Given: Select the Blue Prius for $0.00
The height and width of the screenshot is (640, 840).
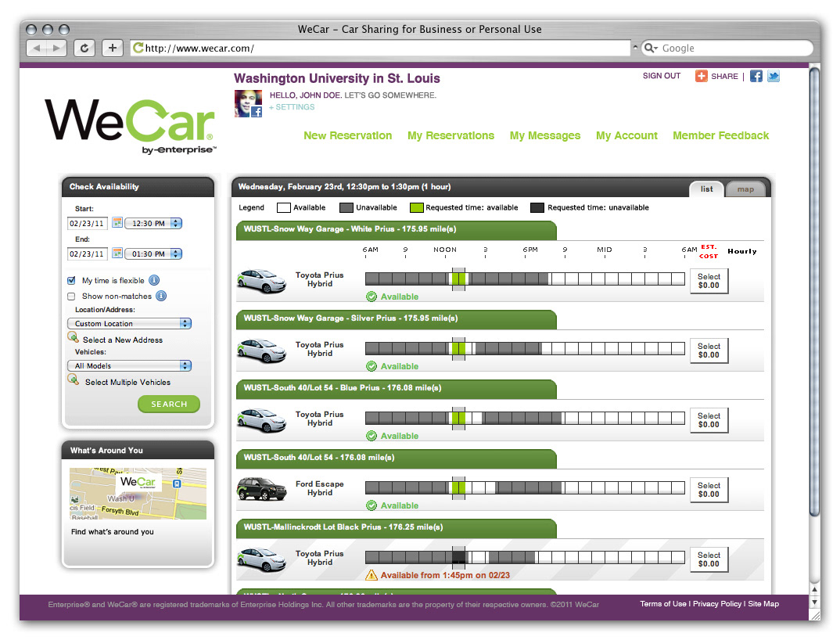Looking at the screenshot, I should click(709, 420).
